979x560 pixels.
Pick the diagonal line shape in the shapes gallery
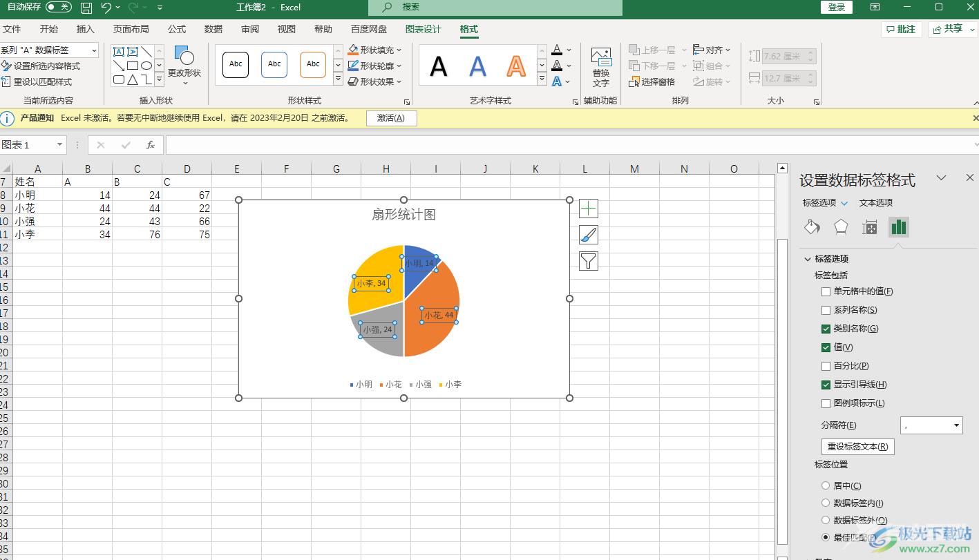(146, 52)
